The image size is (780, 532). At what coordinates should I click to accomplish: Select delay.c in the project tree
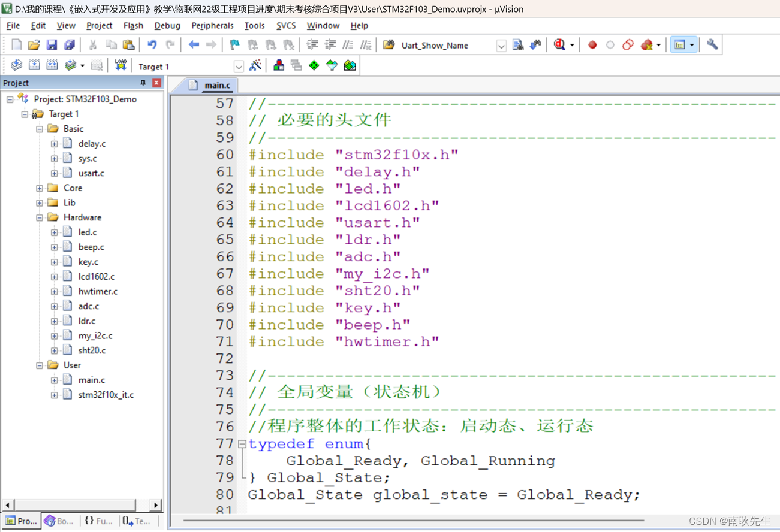92,144
